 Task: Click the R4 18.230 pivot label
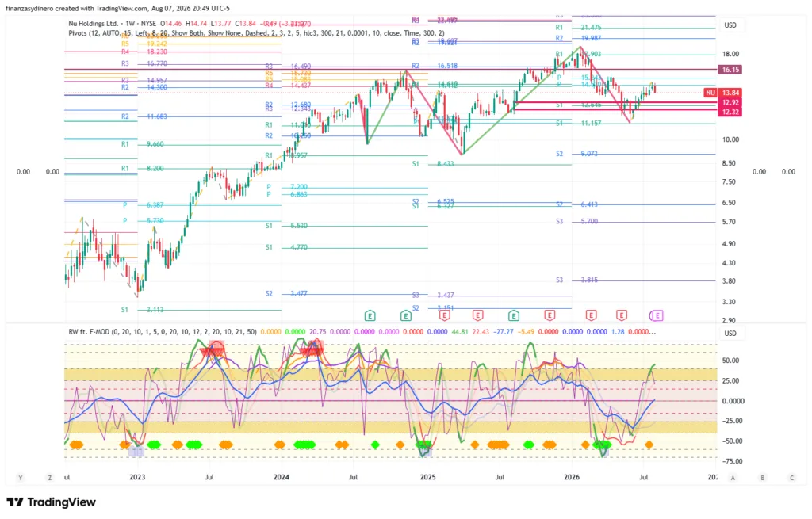[144, 52]
